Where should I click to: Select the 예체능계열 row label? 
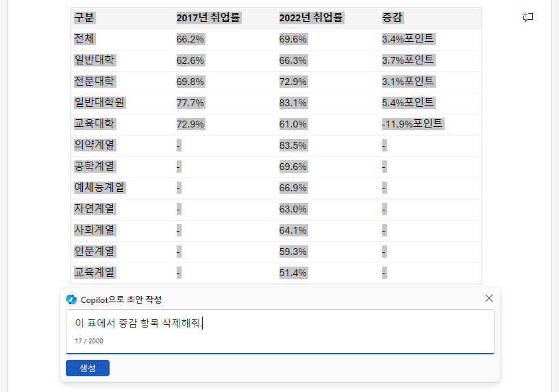pyautogui.click(x=99, y=187)
